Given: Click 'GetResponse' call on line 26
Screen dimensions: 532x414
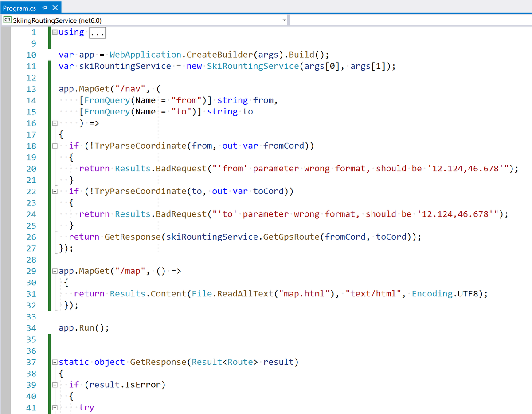Looking at the screenshot, I should click(x=133, y=237).
